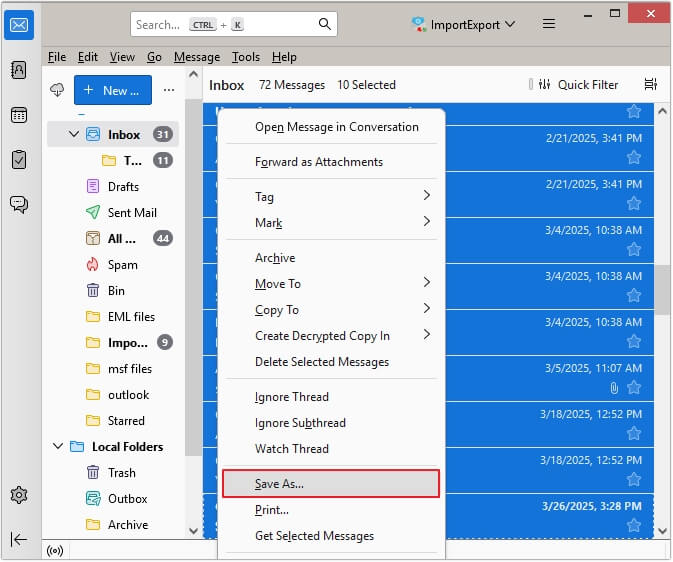Click the Get Messages cloud icon
The height and width of the screenshot is (562, 673).
coord(57,90)
